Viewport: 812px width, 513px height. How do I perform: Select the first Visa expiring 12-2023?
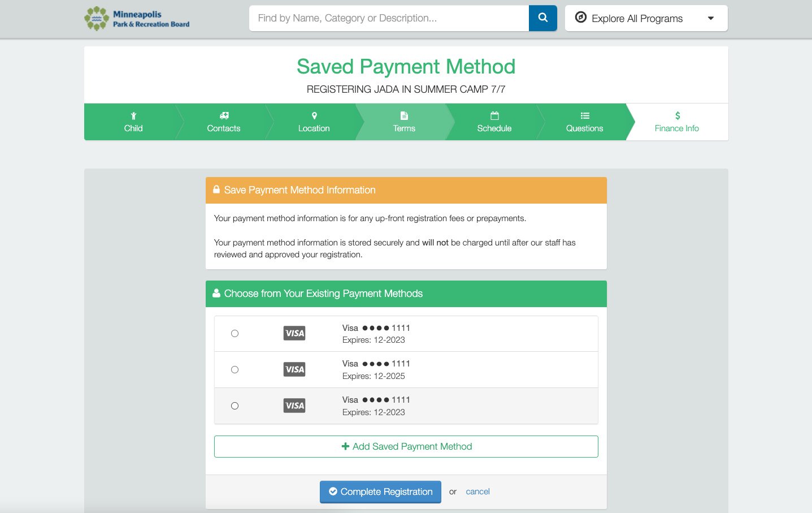235,334
